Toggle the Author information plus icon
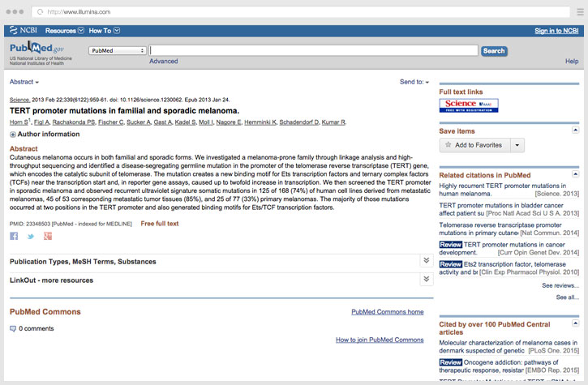Screen dimensions: 588x385 (x=13, y=134)
